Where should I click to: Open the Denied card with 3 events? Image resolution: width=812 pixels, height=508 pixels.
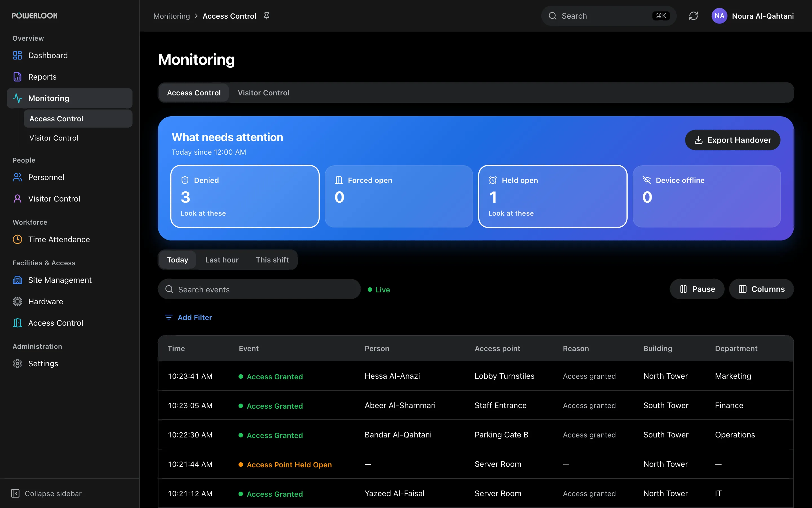[245, 196]
